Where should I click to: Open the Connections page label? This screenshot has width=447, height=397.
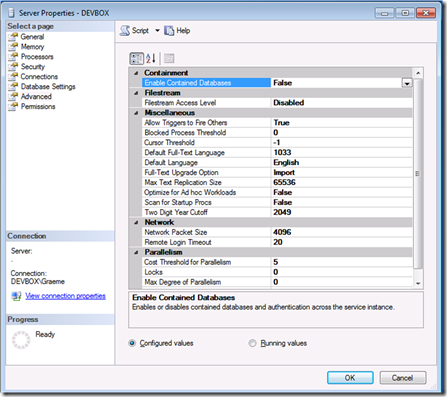39,77
